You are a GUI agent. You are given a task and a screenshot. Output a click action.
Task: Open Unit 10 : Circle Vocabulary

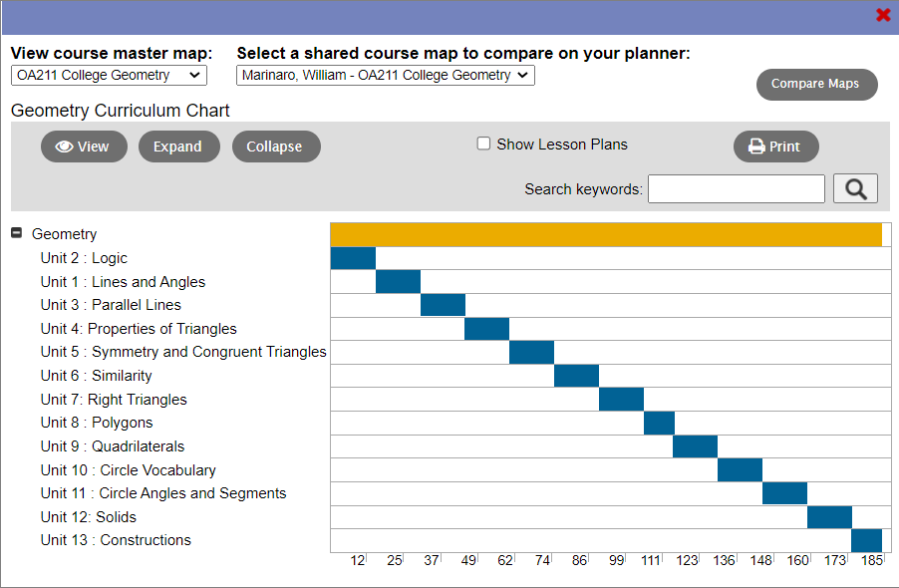coord(128,469)
